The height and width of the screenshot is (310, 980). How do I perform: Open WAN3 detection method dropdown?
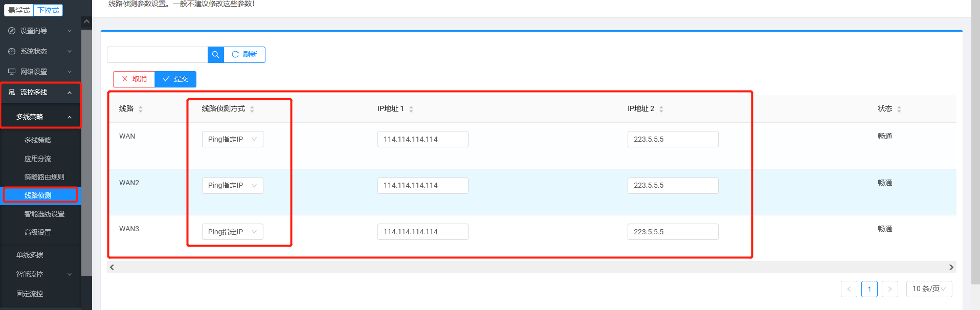pos(232,232)
